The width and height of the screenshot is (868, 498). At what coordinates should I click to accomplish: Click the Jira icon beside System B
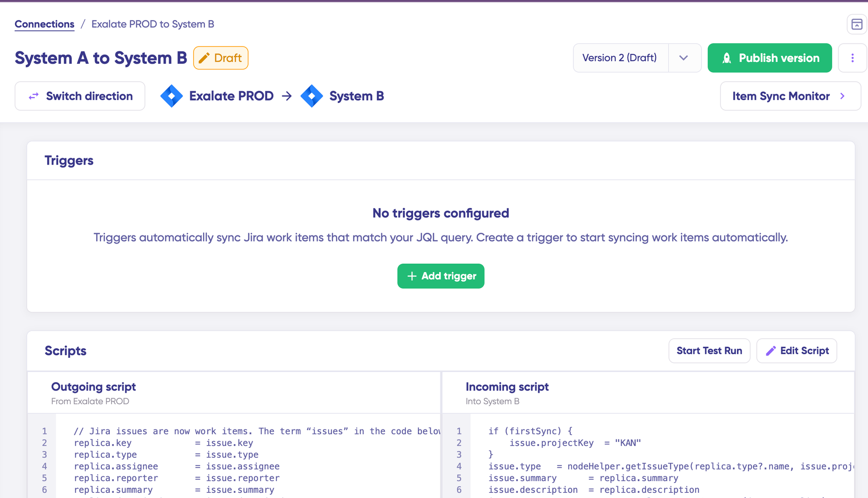pyautogui.click(x=312, y=96)
